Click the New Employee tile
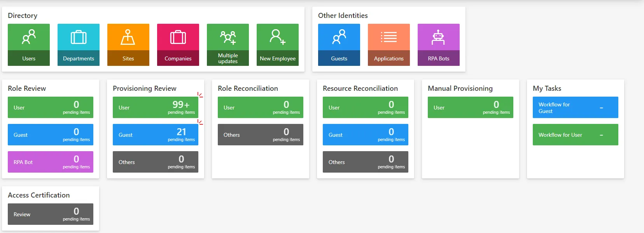The image size is (644, 233). tap(278, 45)
